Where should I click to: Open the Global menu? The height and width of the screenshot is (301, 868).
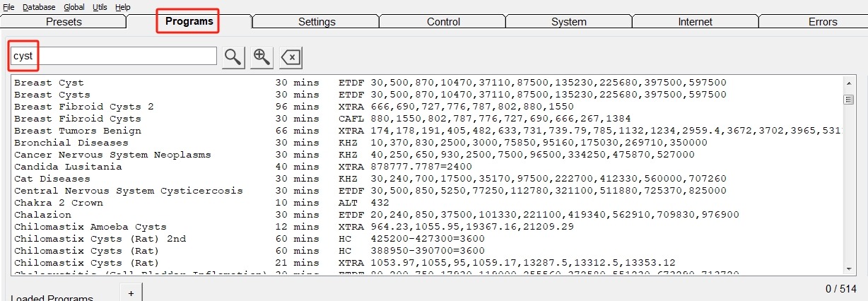tap(75, 7)
